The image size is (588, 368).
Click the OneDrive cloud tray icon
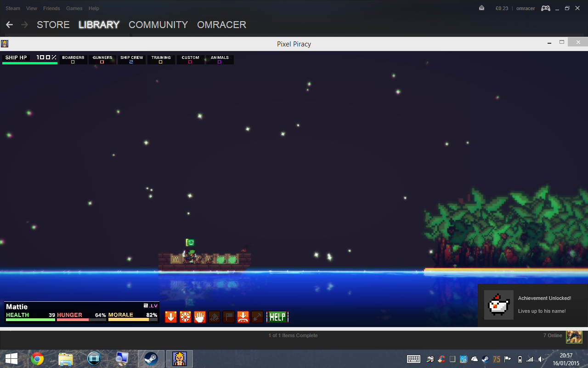pyautogui.click(x=475, y=359)
